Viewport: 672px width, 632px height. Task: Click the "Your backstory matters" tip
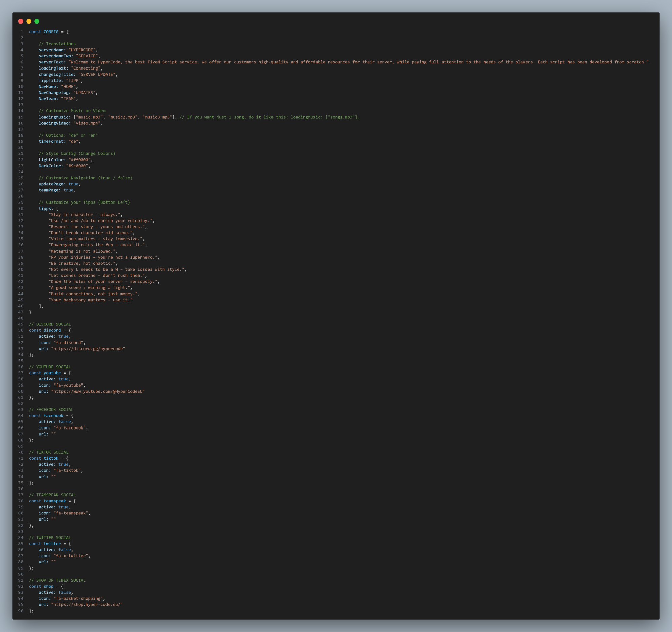[x=91, y=300]
